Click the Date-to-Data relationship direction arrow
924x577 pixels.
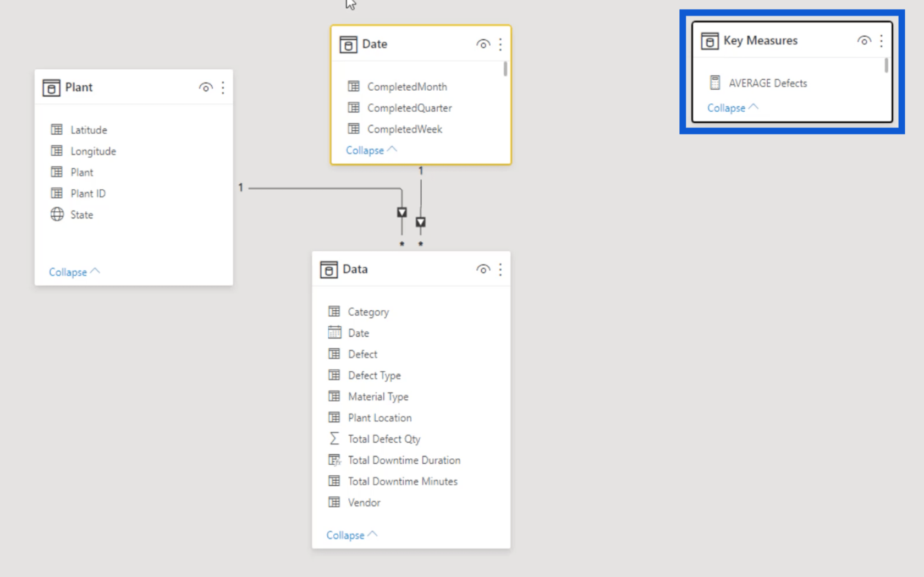(x=421, y=222)
